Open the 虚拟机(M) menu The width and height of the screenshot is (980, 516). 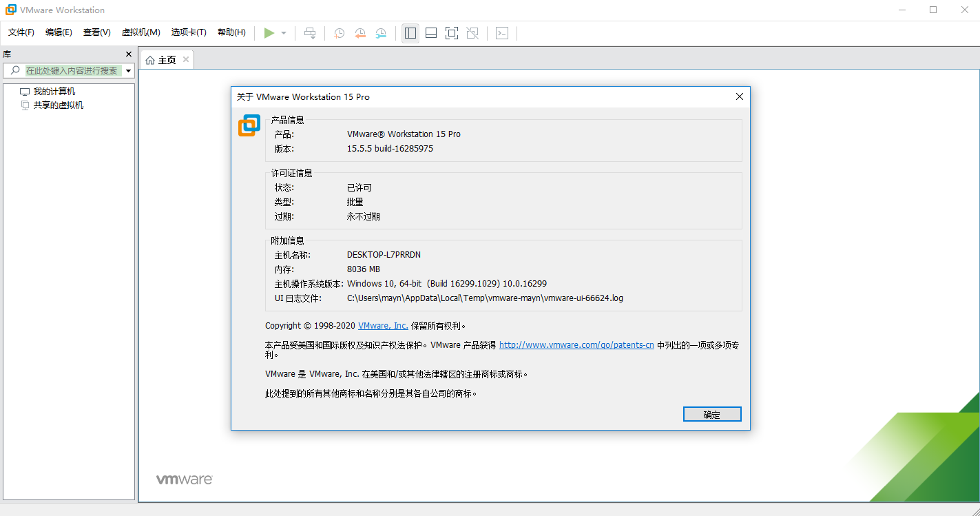click(x=140, y=32)
